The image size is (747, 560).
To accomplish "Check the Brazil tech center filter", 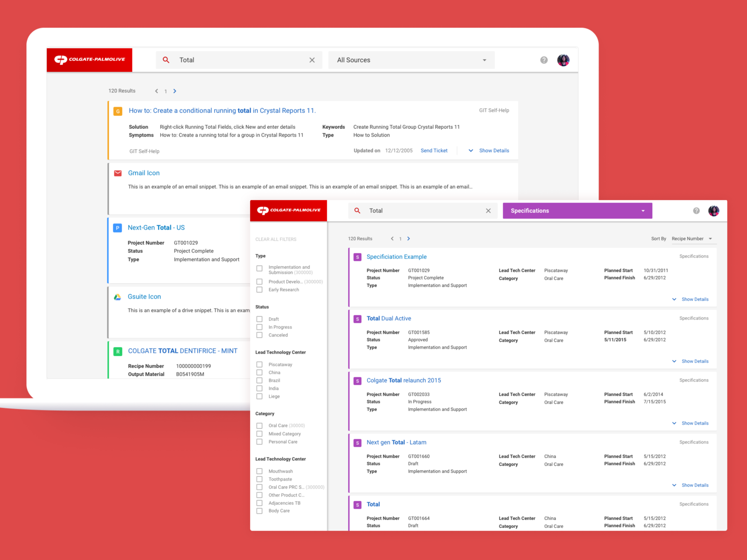I will (259, 380).
